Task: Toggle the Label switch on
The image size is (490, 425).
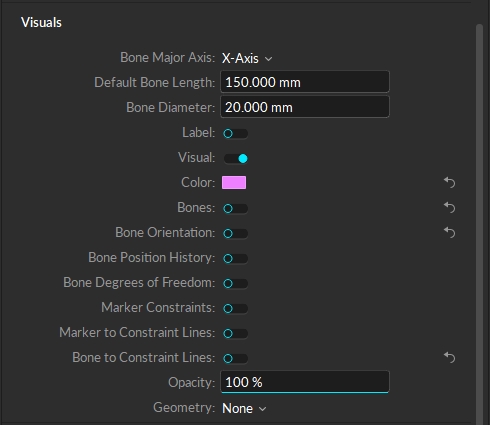Action: [x=235, y=133]
